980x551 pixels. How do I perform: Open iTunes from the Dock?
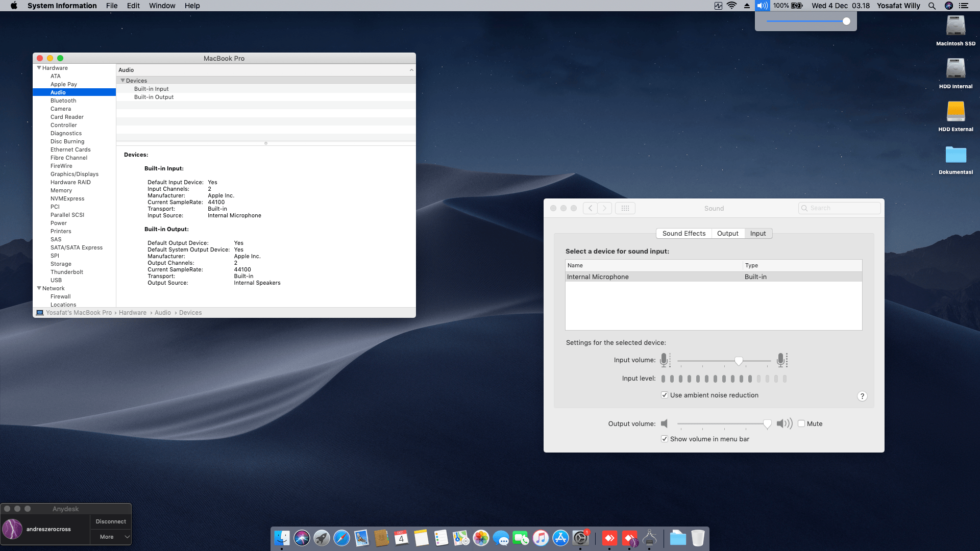pos(540,538)
